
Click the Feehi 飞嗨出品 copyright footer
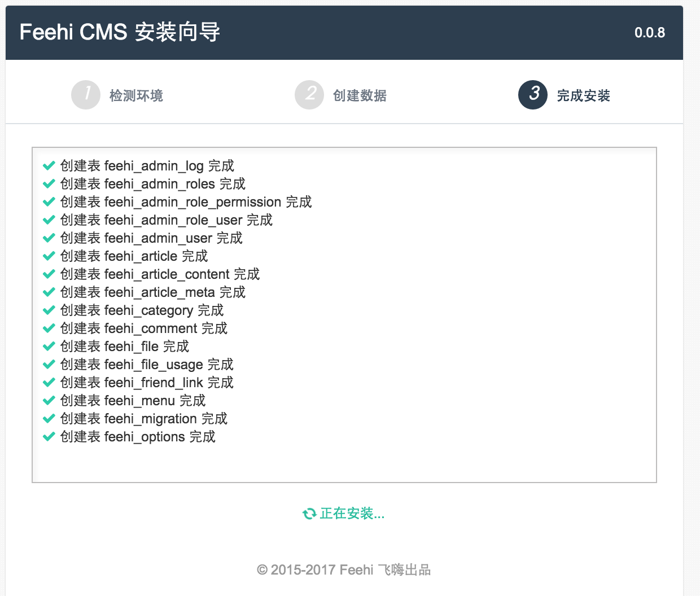tap(343, 570)
